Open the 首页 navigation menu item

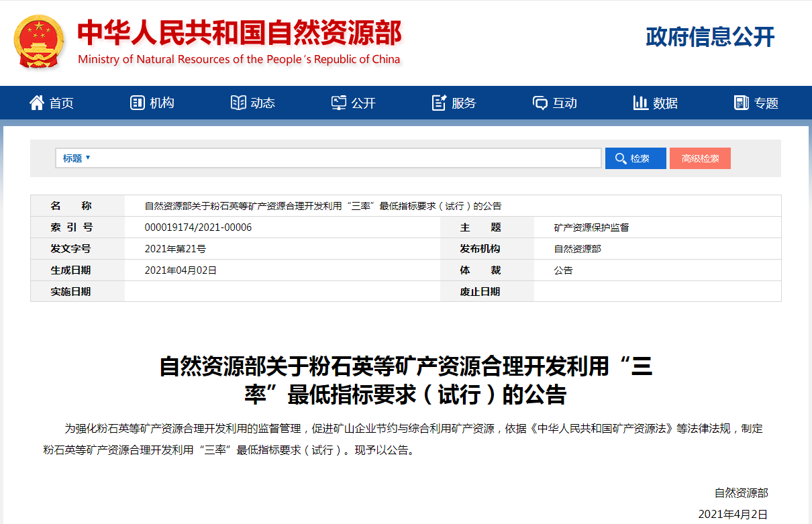(62, 103)
